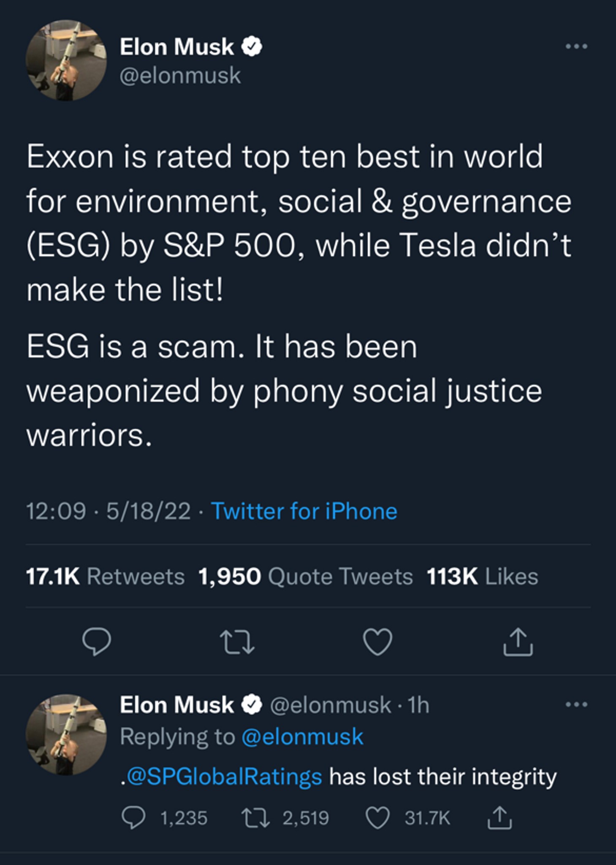Open the reply tweet's three-dot menu
The width and height of the screenshot is (616, 865).
(576, 705)
